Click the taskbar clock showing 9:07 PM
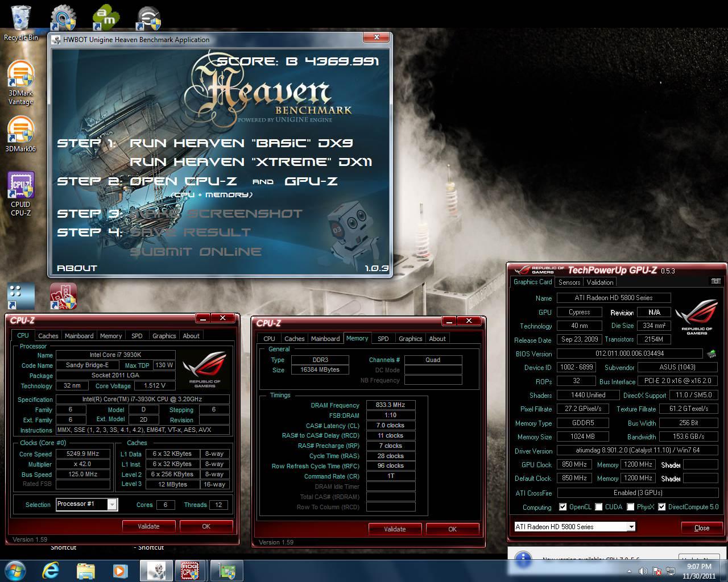The height and width of the screenshot is (582, 728). coord(699,571)
